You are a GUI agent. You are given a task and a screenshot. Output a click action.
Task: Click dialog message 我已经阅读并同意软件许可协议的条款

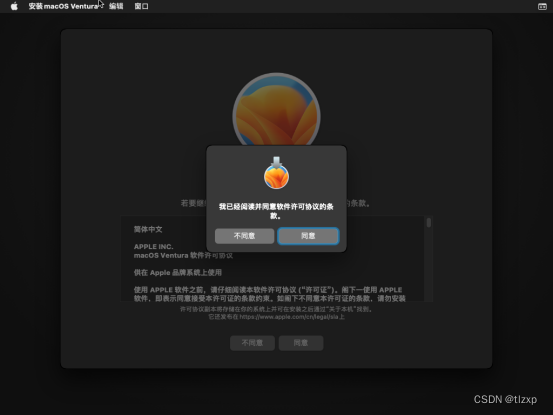point(276,211)
